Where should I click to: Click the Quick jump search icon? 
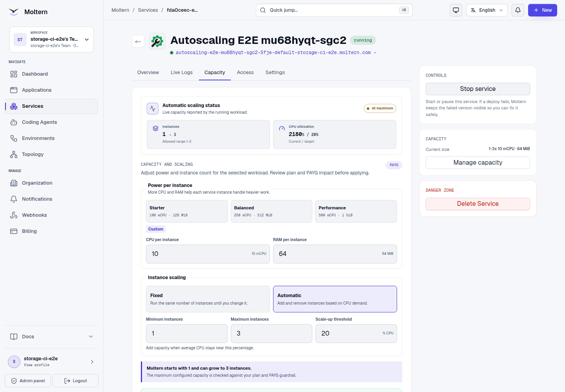click(263, 10)
